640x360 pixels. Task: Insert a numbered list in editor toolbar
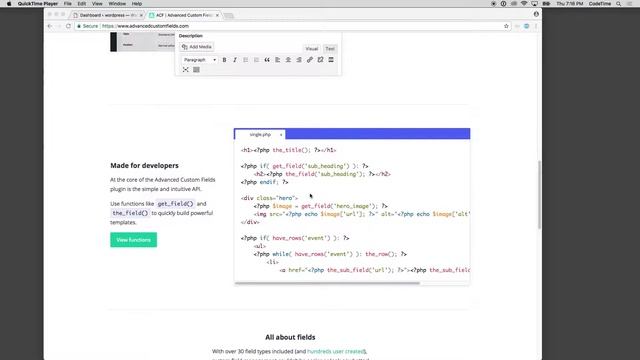pyautogui.click(x=256, y=60)
